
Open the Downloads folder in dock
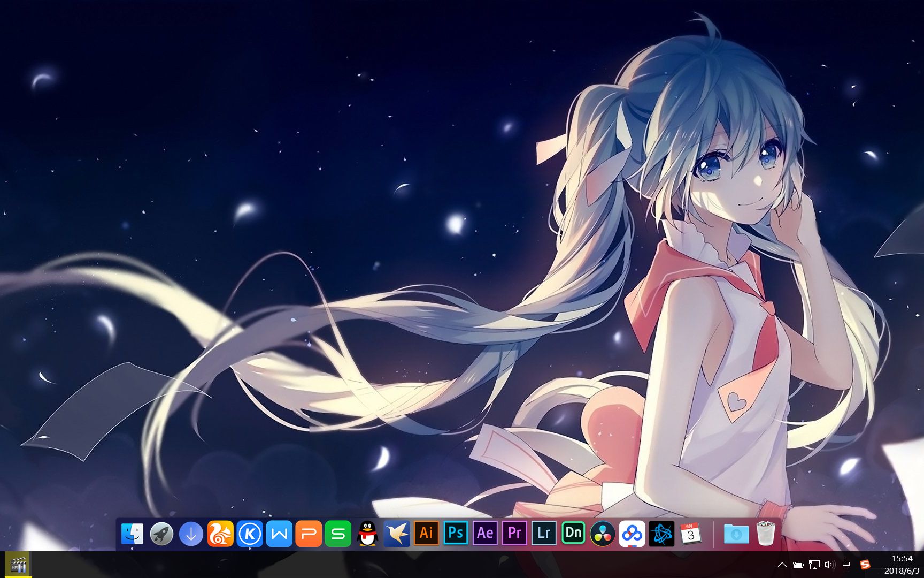coord(736,534)
